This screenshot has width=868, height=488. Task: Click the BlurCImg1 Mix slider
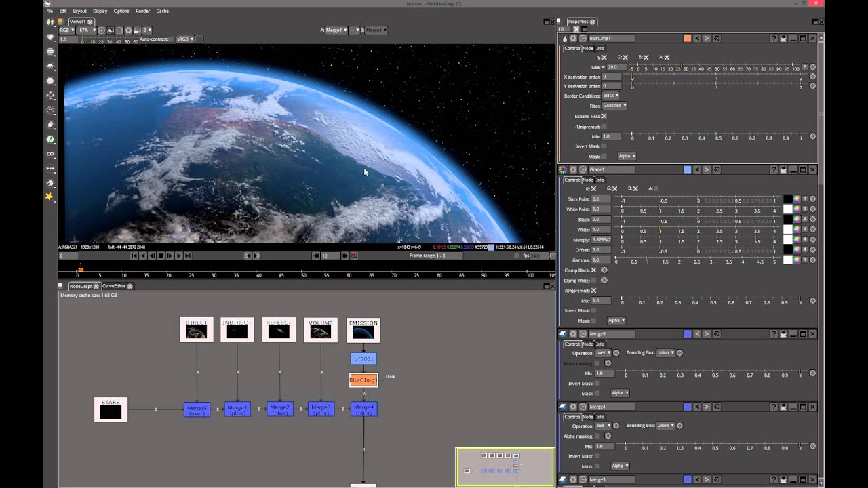[716, 136]
